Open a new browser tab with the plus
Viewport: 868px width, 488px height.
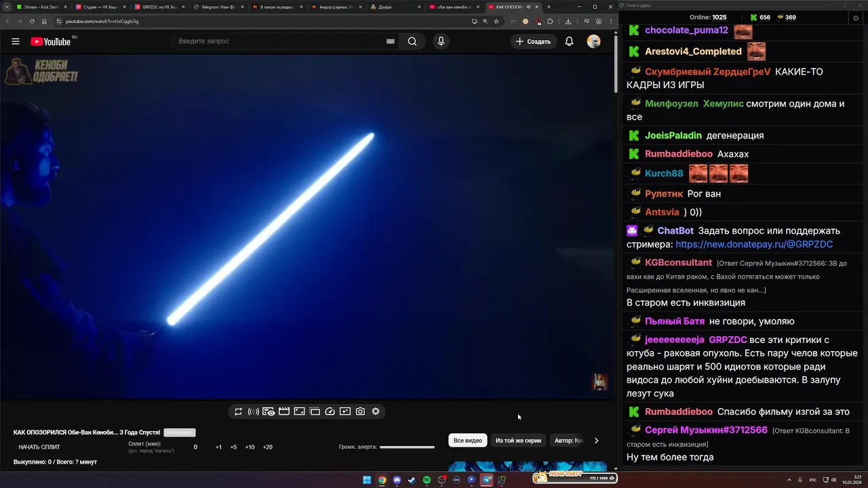(x=549, y=7)
